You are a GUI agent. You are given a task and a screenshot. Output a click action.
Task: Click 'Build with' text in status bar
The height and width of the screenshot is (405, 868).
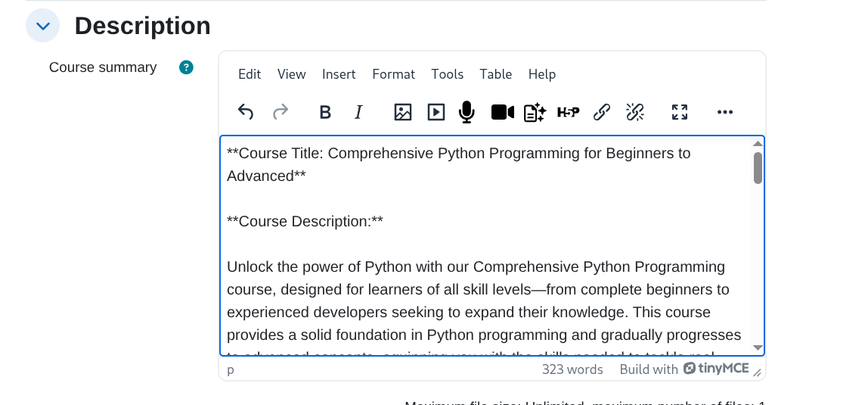click(x=648, y=369)
